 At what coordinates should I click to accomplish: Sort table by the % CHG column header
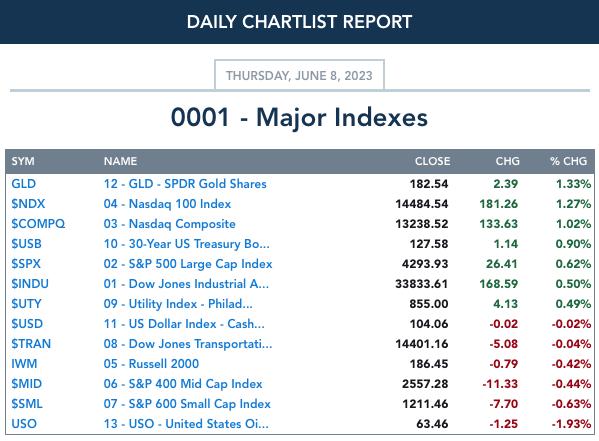(568, 161)
